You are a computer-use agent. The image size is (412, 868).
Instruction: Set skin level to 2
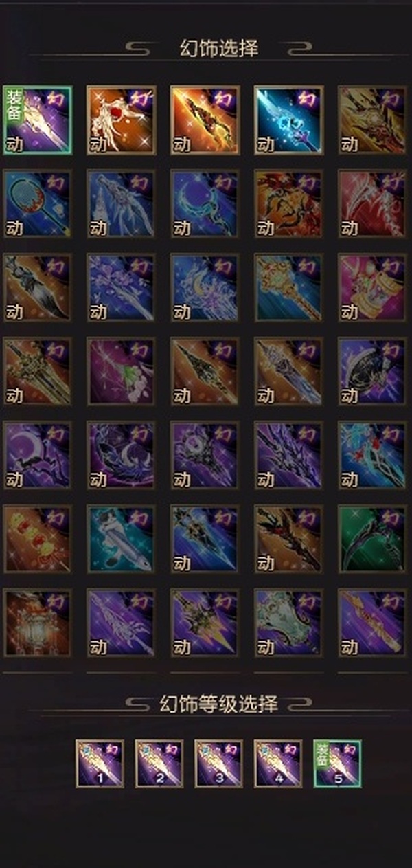[x=159, y=764]
